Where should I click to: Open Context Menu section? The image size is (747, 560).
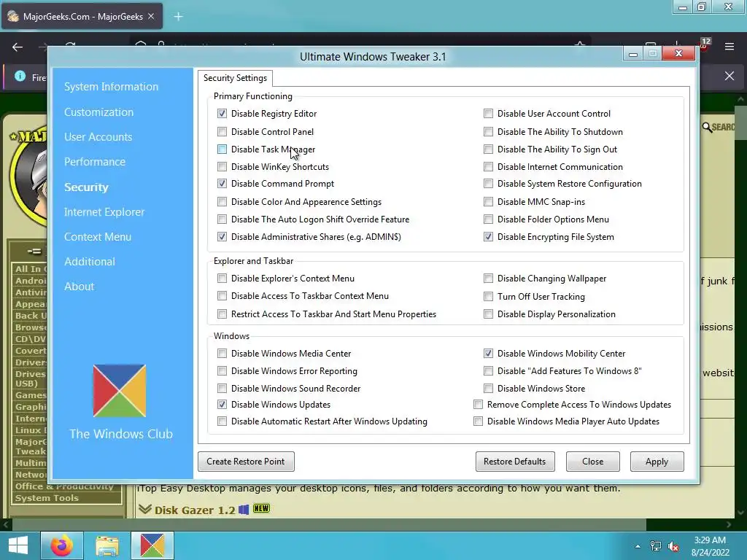pyautogui.click(x=98, y=237)
